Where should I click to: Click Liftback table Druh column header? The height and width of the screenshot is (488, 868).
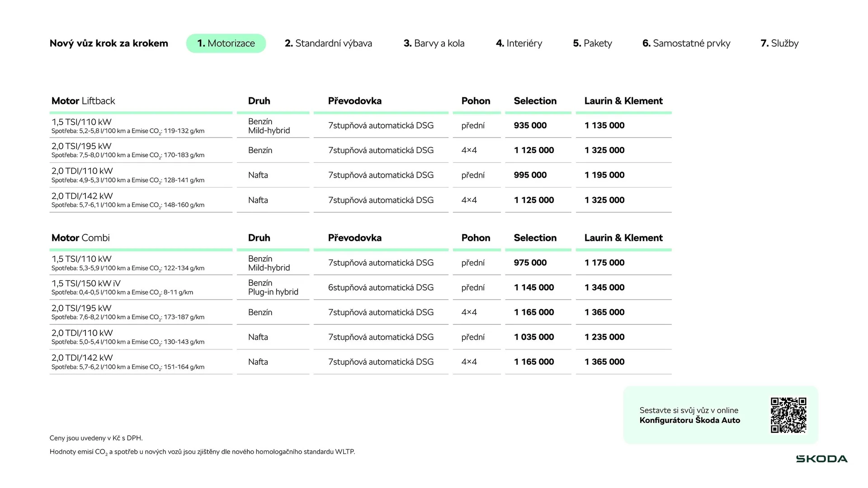(259, 101)
